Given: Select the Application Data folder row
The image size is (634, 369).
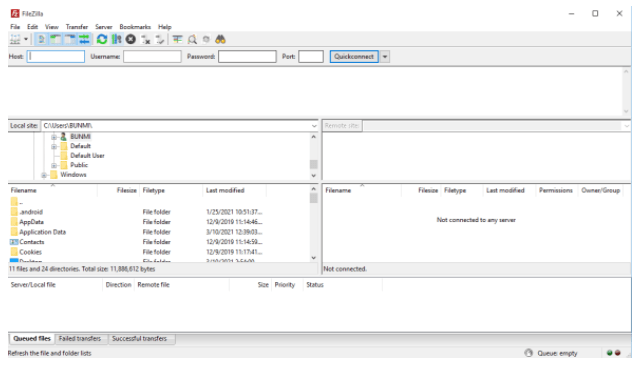Looking at the screenshot, I should [x=159, y=232].
